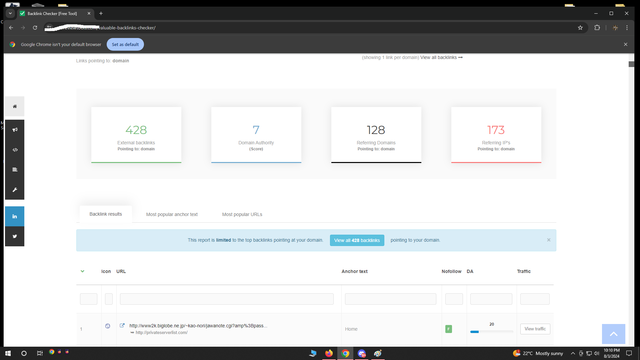Screen dimensions: 640x360
Task: Click the row number filter field
Action: [x=89, y=299]
